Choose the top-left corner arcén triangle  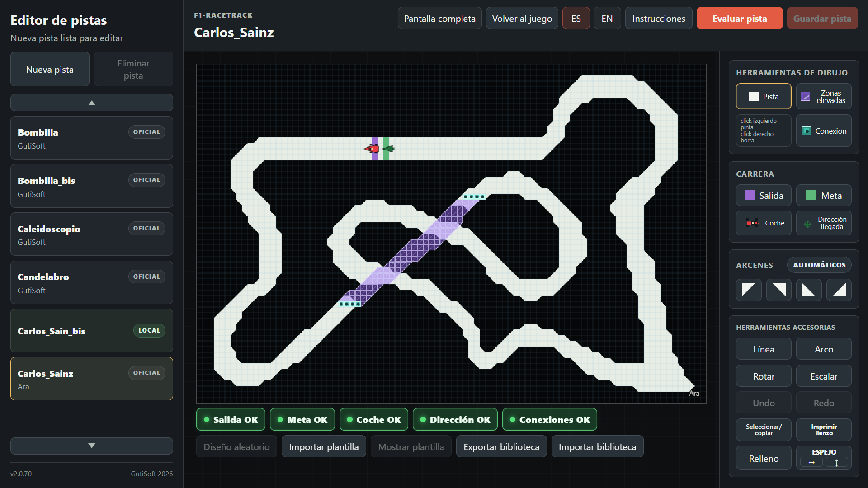[x=749, y=290]
